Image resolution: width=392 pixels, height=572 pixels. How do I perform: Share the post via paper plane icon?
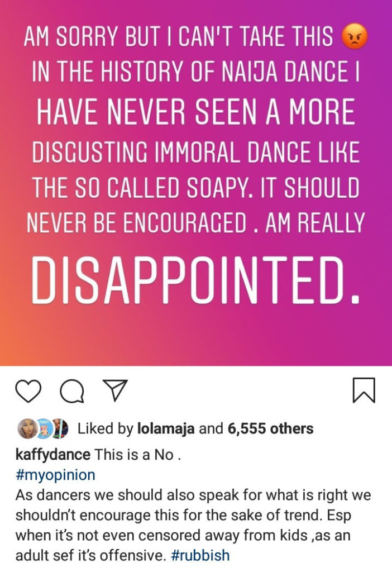coord(116,389)
